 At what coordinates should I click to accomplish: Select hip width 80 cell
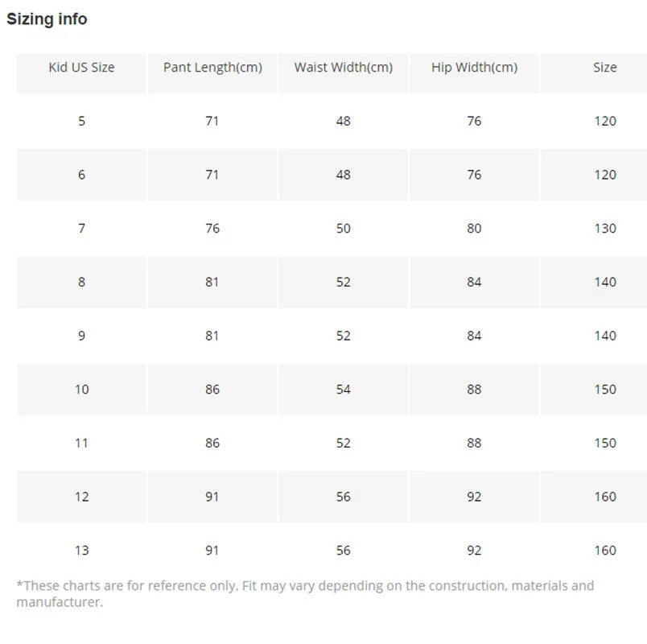[x=474, y=229]
